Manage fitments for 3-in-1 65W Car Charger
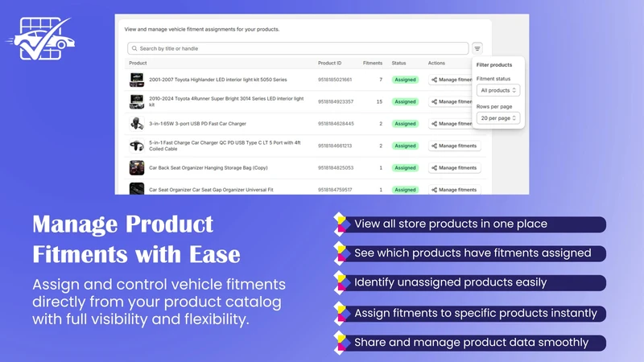 click(x=451, y=124)
